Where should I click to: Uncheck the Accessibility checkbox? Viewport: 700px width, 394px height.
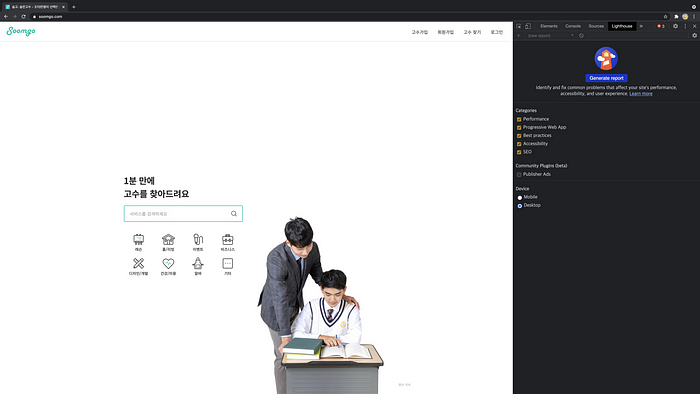pyautogui.click(x=519, y=144)
